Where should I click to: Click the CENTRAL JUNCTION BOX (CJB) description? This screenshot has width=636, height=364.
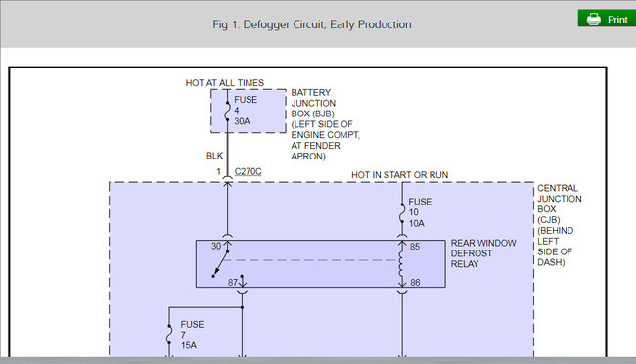click(560, 225)
